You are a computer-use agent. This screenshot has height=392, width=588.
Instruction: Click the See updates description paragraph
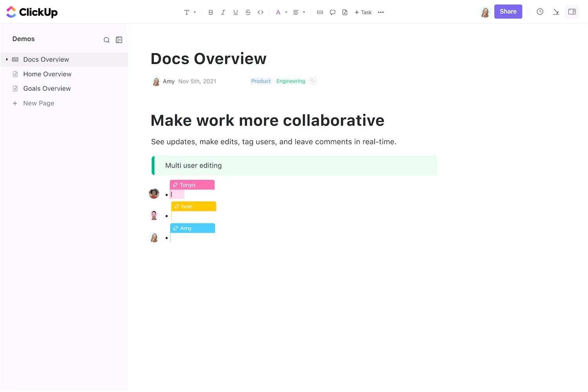click(x=274, y=142)
